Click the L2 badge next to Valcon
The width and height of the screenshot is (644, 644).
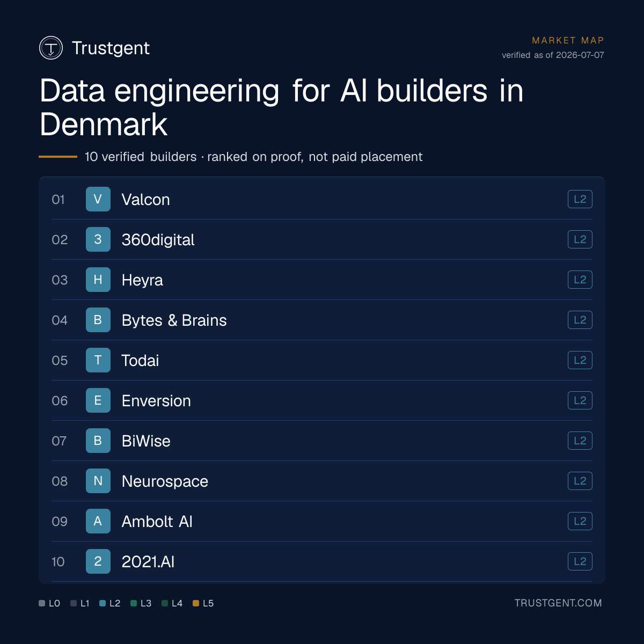pos(580,199)
